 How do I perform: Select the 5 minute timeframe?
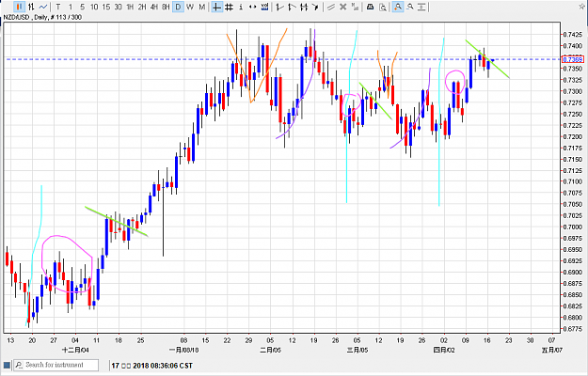pyautogui.click(x=82, y=7)
